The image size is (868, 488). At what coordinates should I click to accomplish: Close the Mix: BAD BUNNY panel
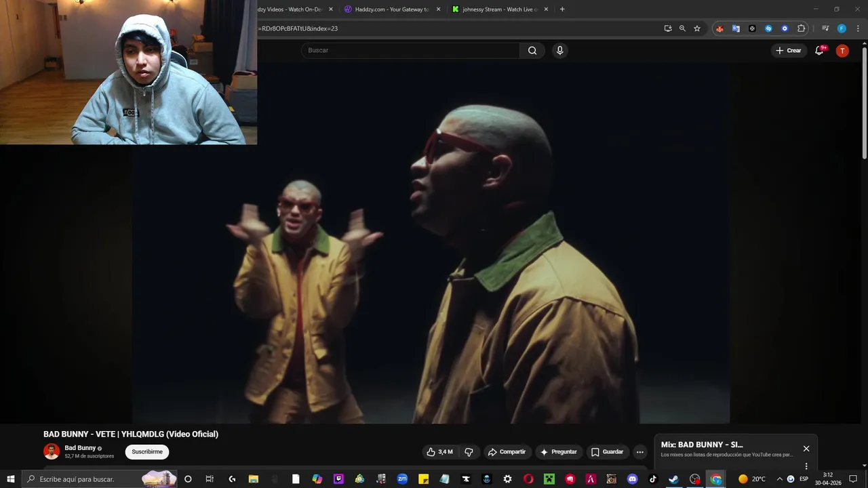click(x=806, y=449)
